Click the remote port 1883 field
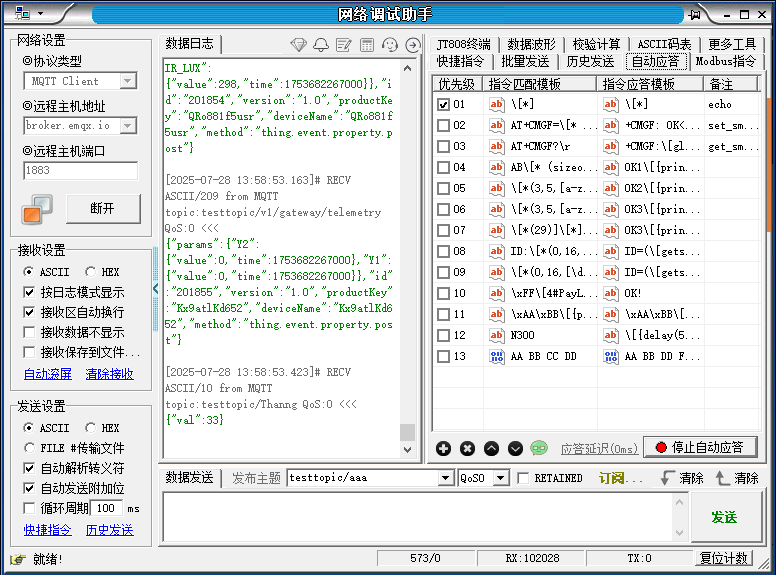 [x=80, y=170]
